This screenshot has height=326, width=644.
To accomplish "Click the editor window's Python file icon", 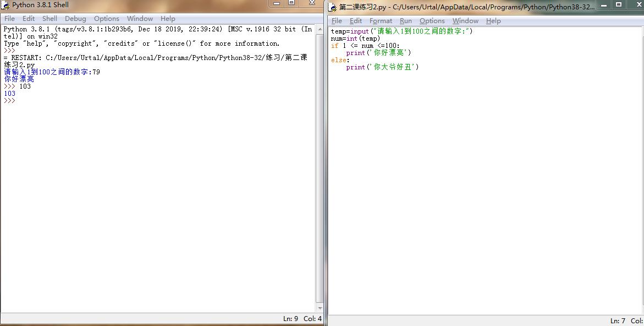I will pos(333,7).
